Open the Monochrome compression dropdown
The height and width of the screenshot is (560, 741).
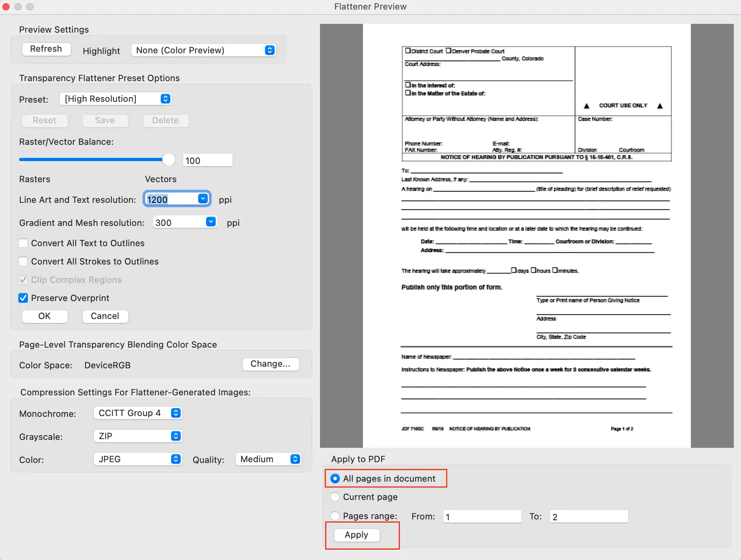137,413
